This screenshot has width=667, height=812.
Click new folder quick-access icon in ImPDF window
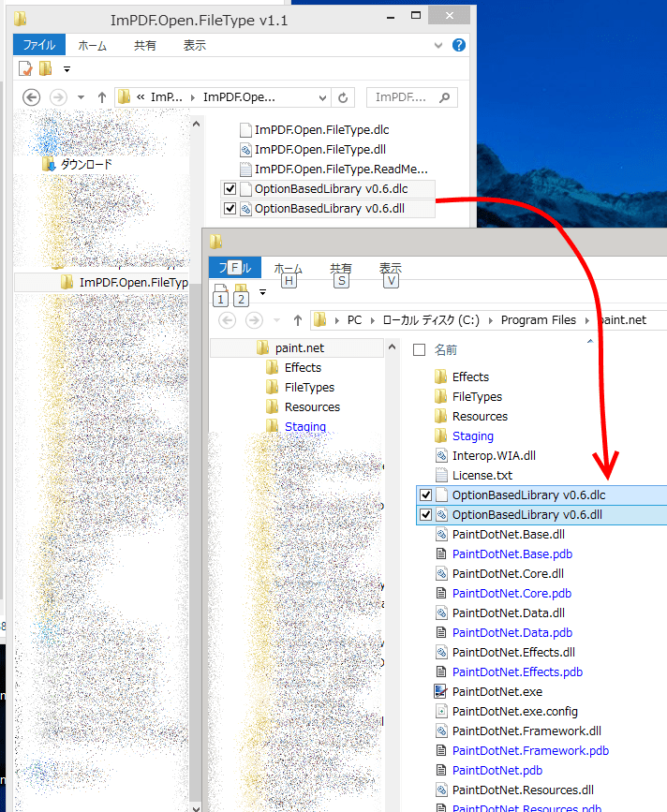click(46, 68)
